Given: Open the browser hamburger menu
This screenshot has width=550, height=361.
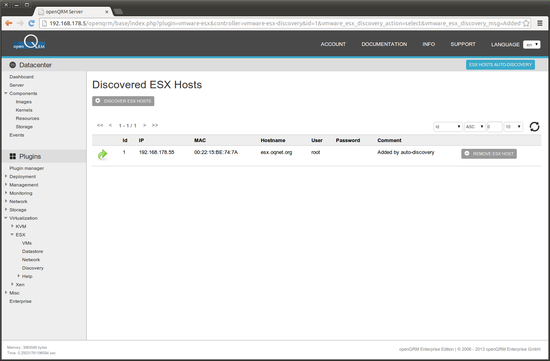Looking at the screenshot, I should click(x=540, y=24).
